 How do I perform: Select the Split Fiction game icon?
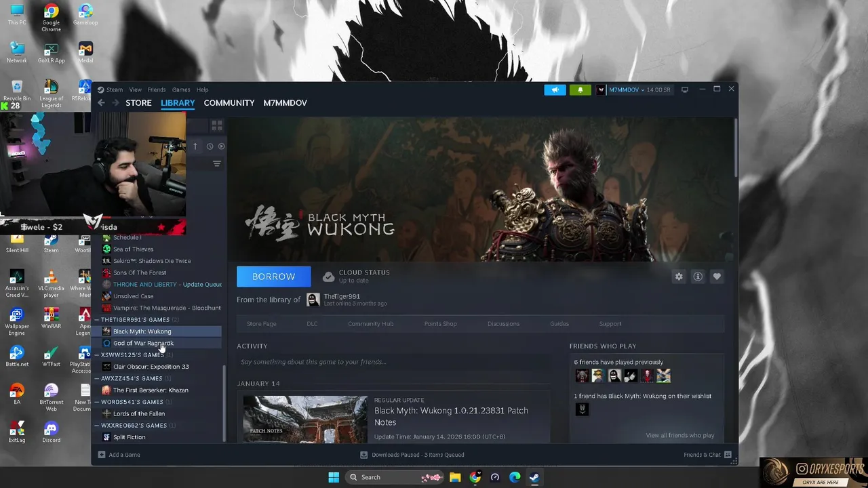[x=106, y=437]
